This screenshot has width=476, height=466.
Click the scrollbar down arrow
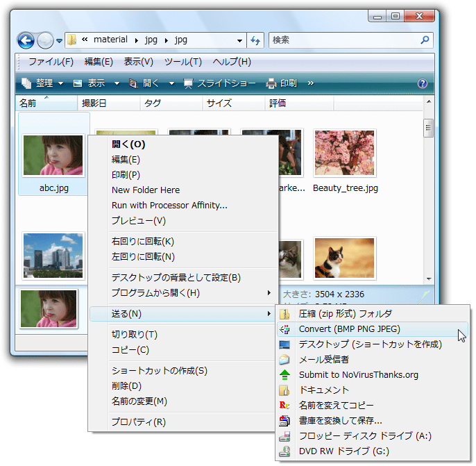[x=429, y=279]
